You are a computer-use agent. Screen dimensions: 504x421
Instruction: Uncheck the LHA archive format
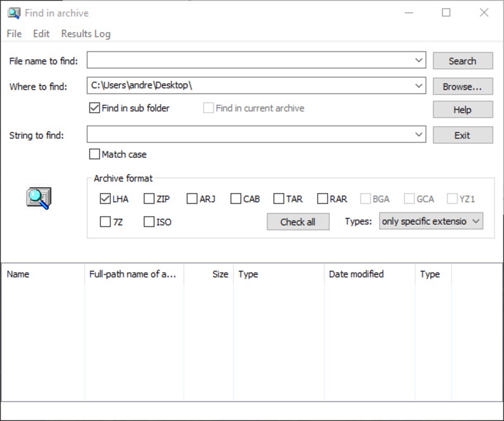click(x=105, y=199)
